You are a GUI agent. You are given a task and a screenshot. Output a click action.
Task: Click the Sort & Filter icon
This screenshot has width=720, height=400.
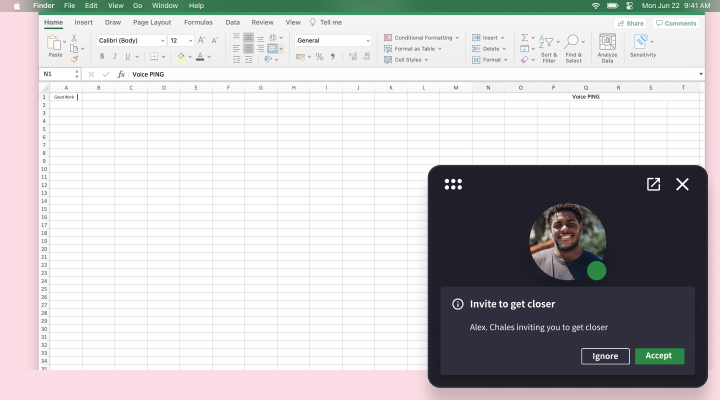548,42
